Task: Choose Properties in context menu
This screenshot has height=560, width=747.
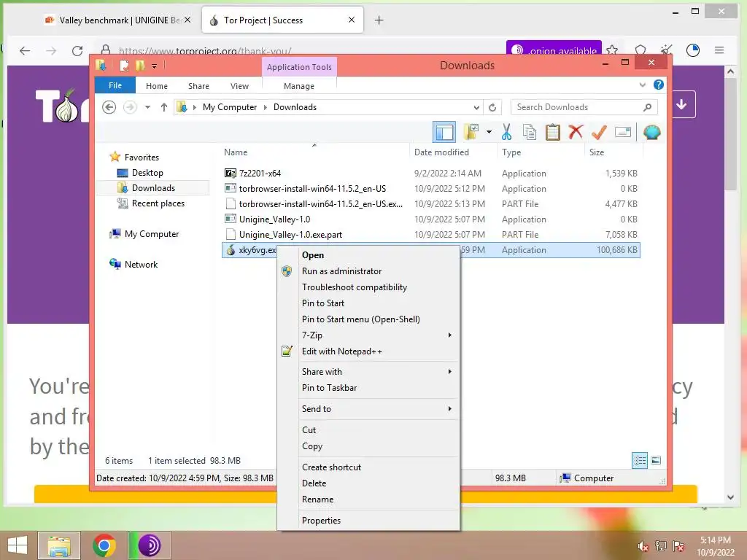Action: [x=321, y=521]
